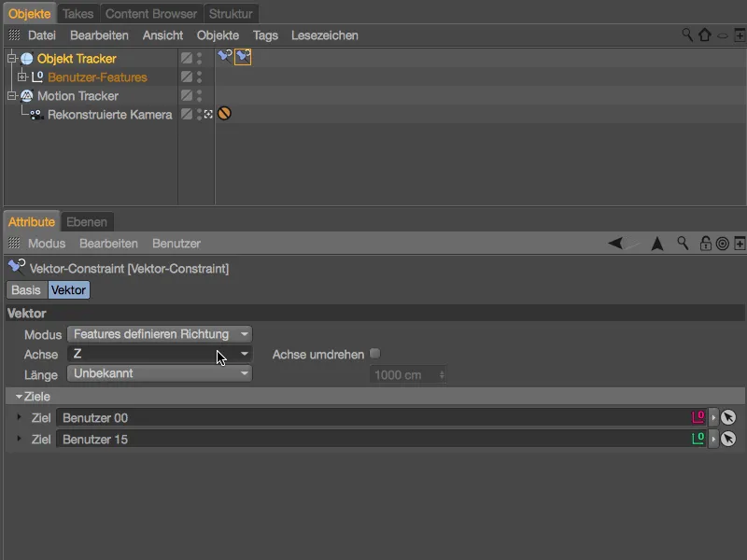Switch to the Content Browser tab
The image size is (747, 560).
coord(151,14)
